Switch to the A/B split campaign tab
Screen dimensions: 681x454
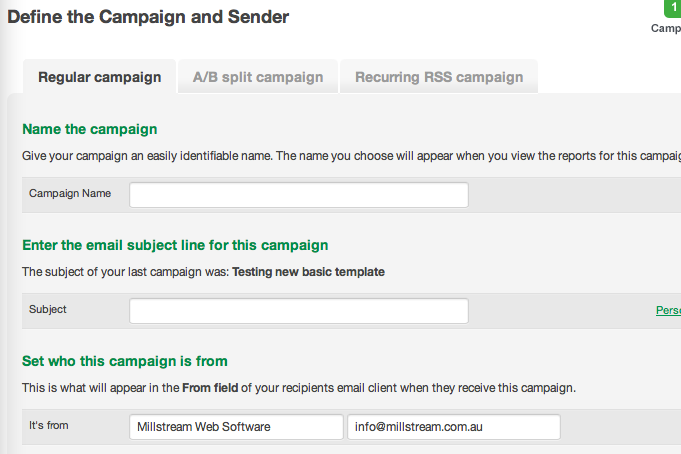click(258, 77)
